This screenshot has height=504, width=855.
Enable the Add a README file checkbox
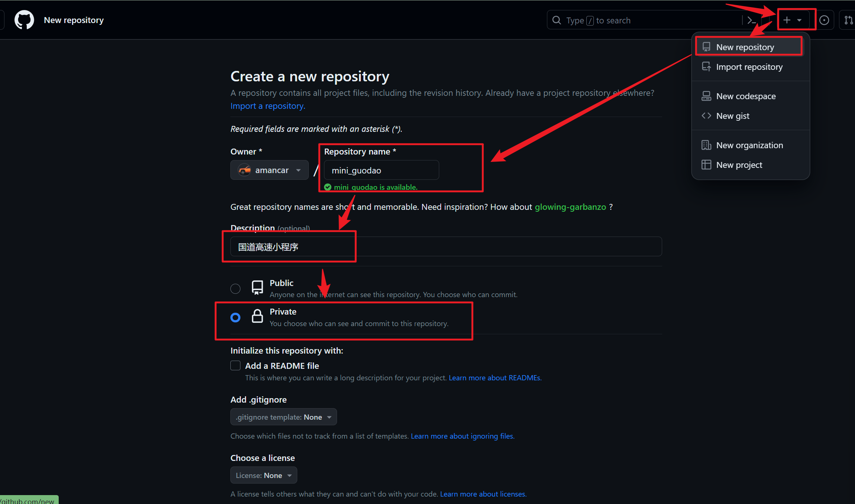point(236,366)
